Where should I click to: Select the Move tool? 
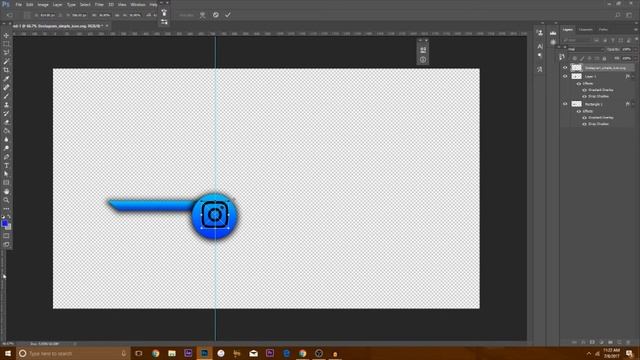tap(6, 36)
